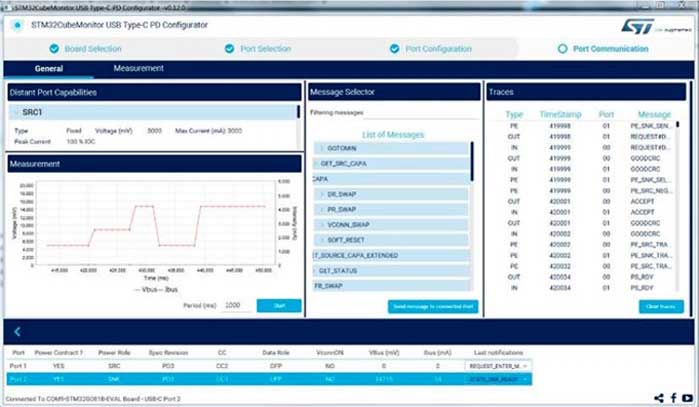Image resolution: width=699 pixels, height=407 pixels.
Task: Click the share icon in bottom bar
Action: point(658,398)
